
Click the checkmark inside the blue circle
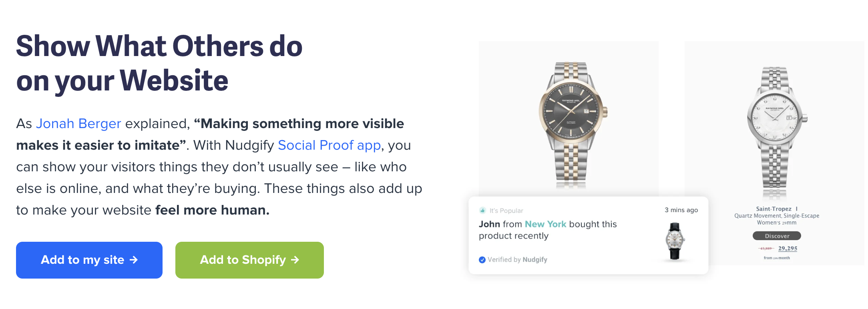482,259
